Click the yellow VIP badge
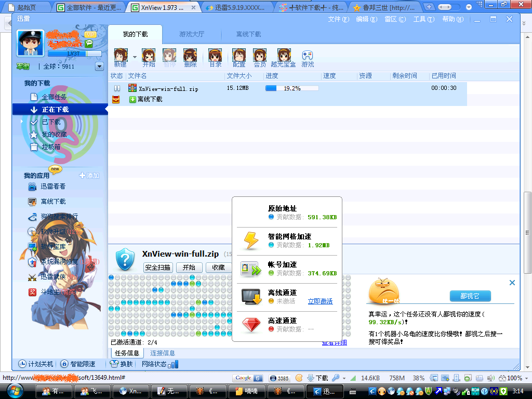The width and height of the screenshot is (532, 399). coord(90,34)
